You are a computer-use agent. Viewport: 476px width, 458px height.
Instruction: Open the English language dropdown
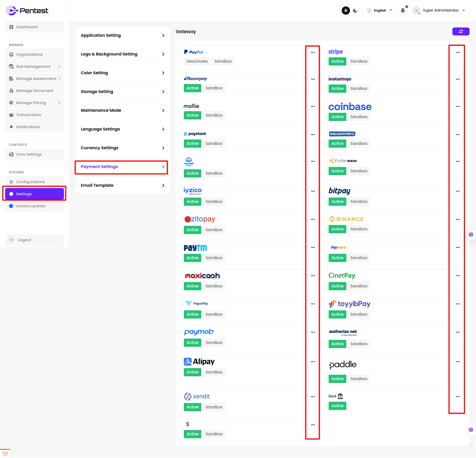pyautogui.click(x=379, y=11)
